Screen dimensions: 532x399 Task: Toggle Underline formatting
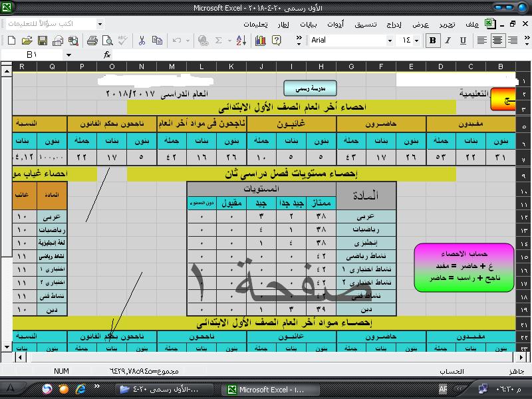point(465,41)
